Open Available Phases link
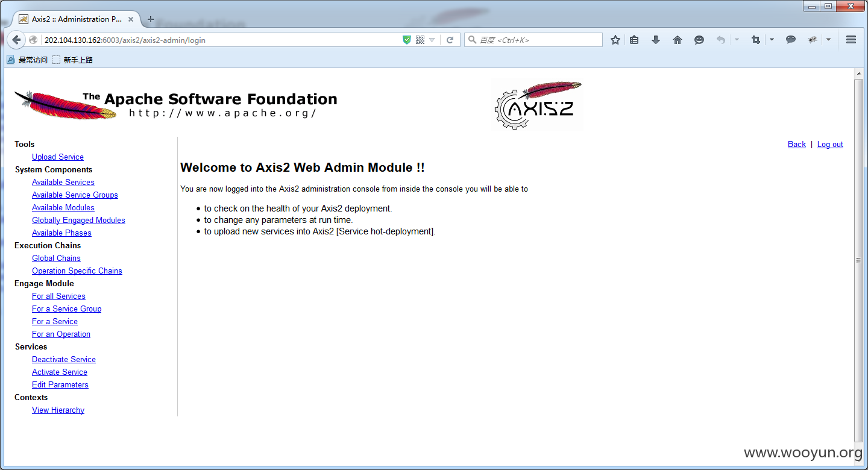The height and width of the screenshot is (470, 868). [61, 233]
